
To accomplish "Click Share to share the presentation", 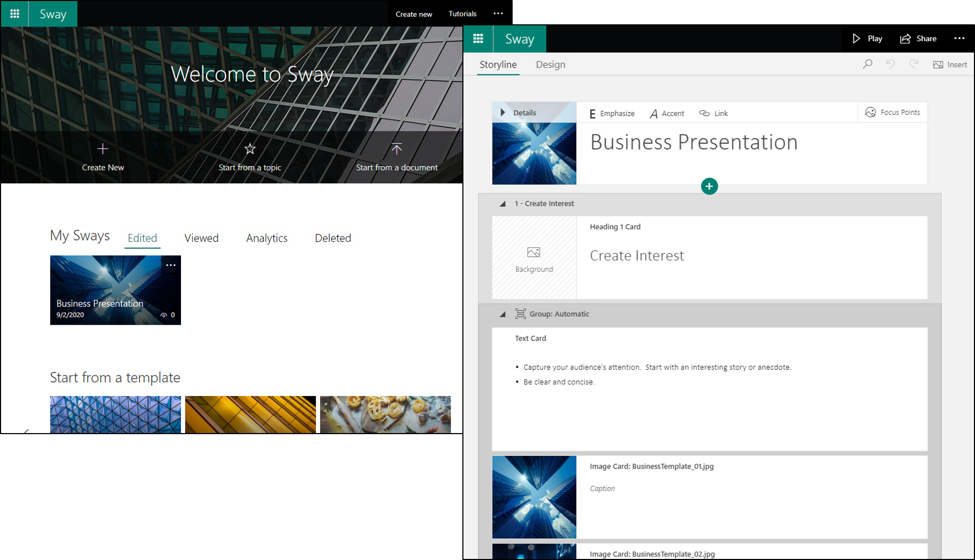I will pyautogui.click(x=918, y=38).
